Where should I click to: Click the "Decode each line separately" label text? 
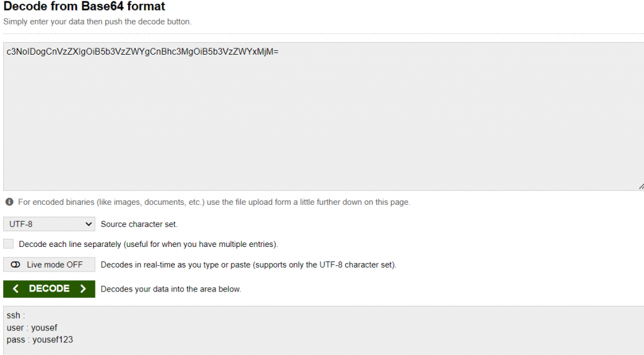point(148,244)
